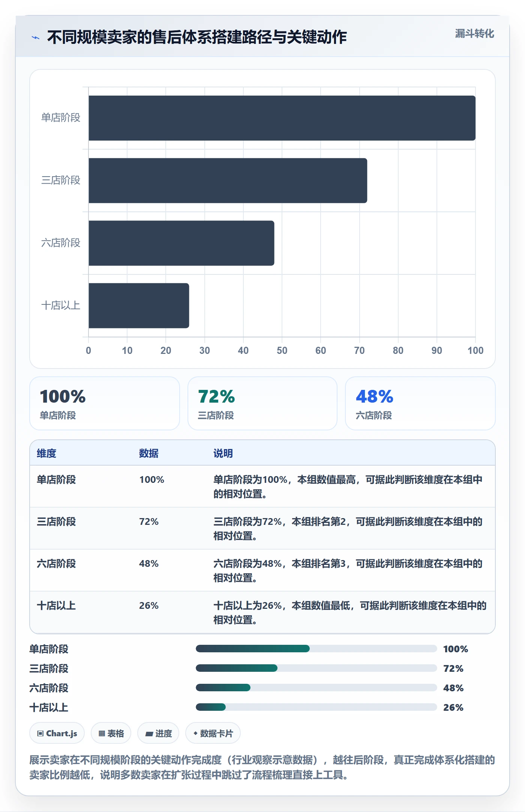Click the 26% cell in the table
The width and height of the screenshot is (525, 812).
pos(149,605)
